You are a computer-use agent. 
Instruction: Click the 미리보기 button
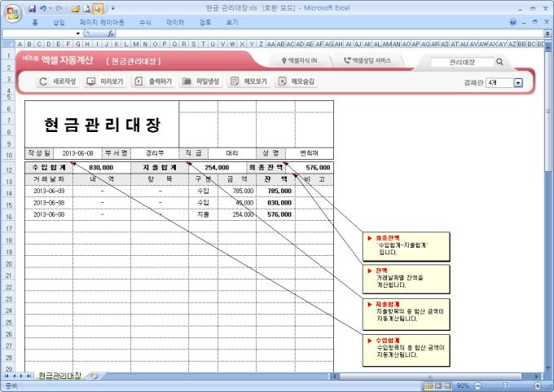105,81
